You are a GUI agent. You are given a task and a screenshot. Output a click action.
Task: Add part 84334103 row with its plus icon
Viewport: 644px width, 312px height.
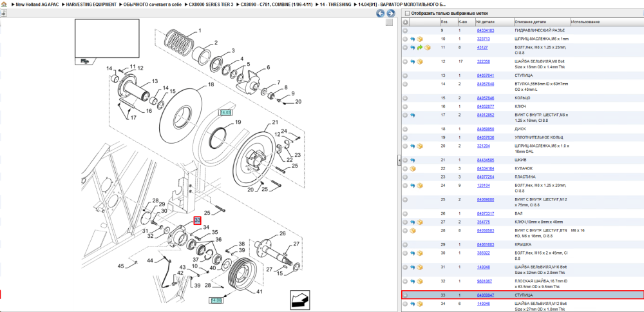click(x=405, y=30)
